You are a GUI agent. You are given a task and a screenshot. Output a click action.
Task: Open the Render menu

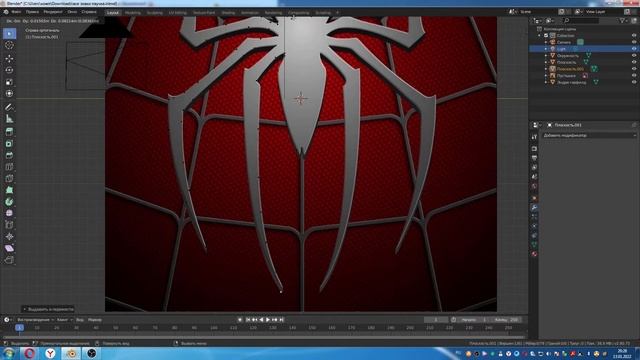(53, 12)
